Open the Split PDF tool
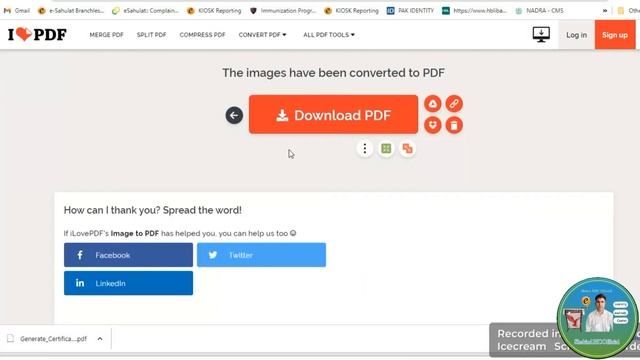Screen dimensions: 640x360 pyautogui.click(x=151, y=35)
